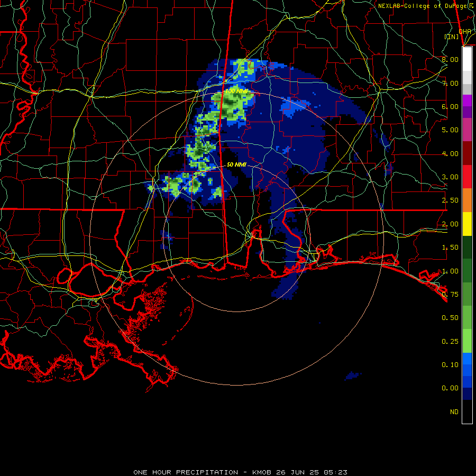Click the OHA product label above the legend
Screen dimensions: 476x476
point(465,31)
